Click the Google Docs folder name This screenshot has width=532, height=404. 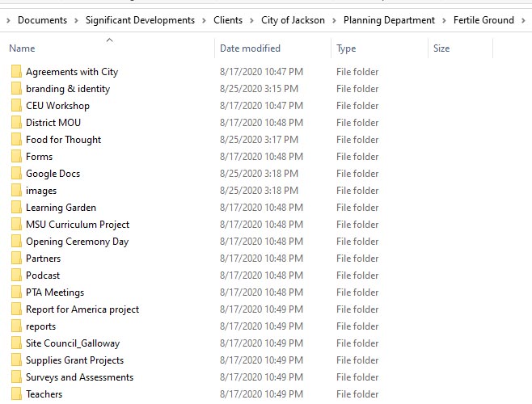tap(53, 174)
